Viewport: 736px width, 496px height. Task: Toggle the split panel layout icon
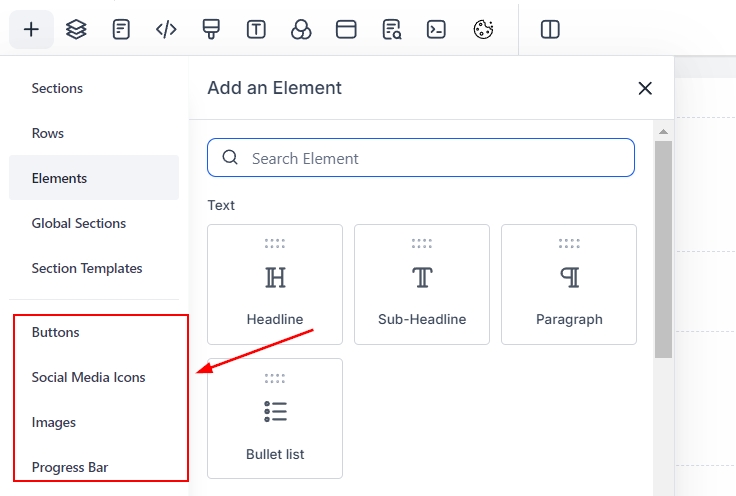(x=550, y=29)
